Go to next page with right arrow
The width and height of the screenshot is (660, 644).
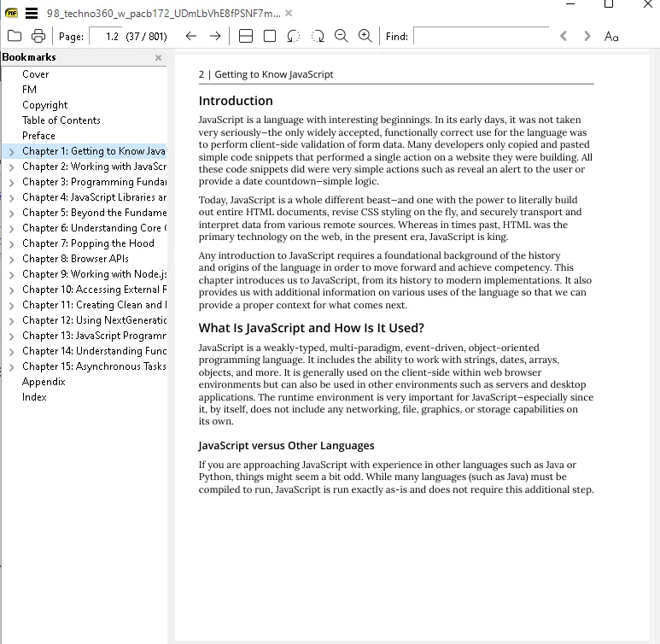point(215,36)
